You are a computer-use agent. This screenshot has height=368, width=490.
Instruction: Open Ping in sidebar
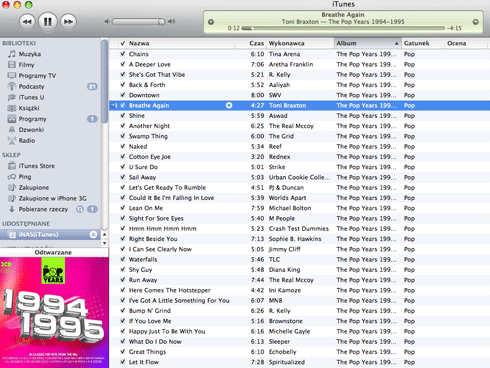tap(25, 177)
